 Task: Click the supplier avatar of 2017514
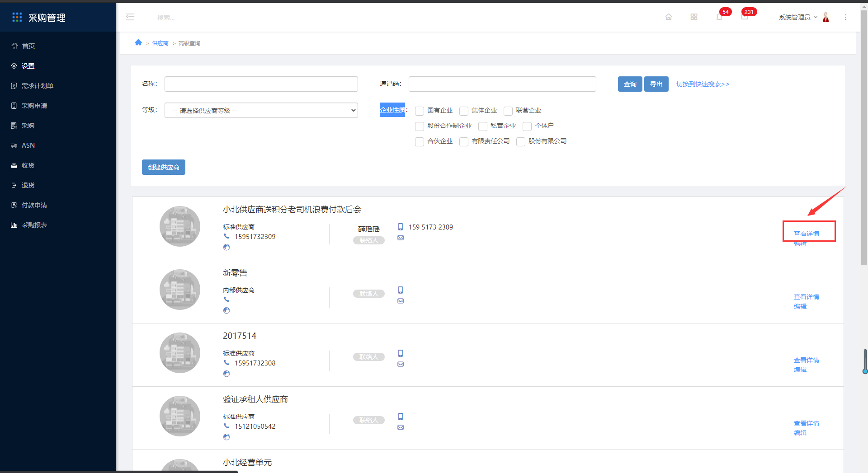[x=180, y=353]
